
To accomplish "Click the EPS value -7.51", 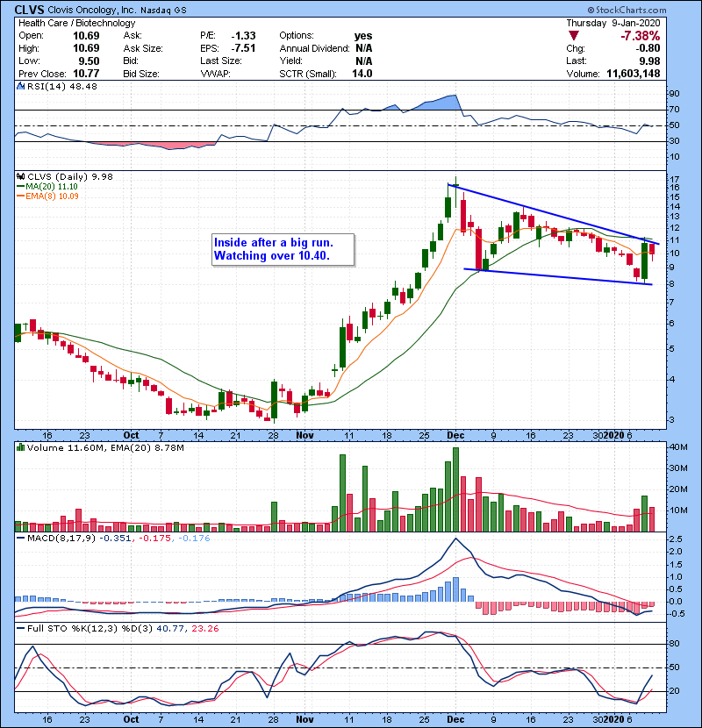I will [243, 48].
